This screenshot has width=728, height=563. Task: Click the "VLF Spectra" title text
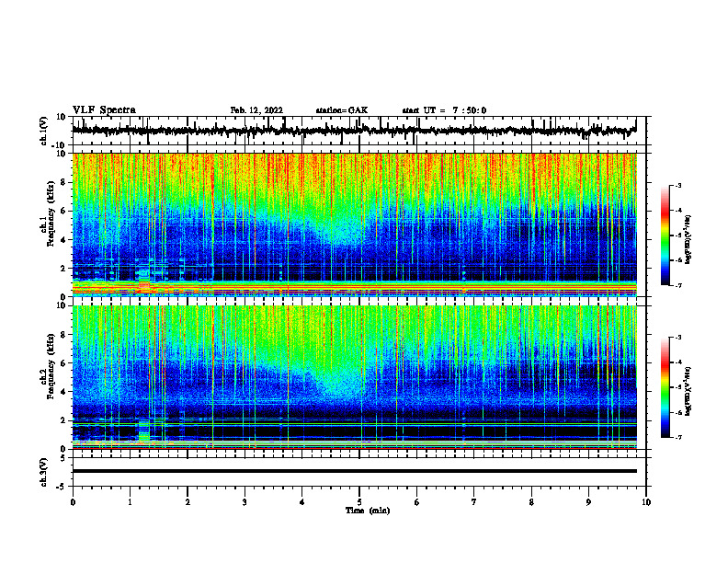[x=104, y=110]
